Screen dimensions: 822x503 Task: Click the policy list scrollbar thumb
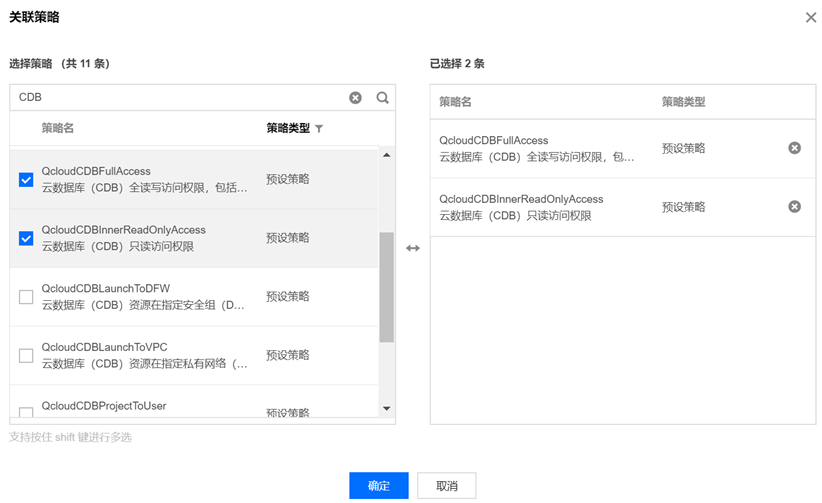[386, 287]
